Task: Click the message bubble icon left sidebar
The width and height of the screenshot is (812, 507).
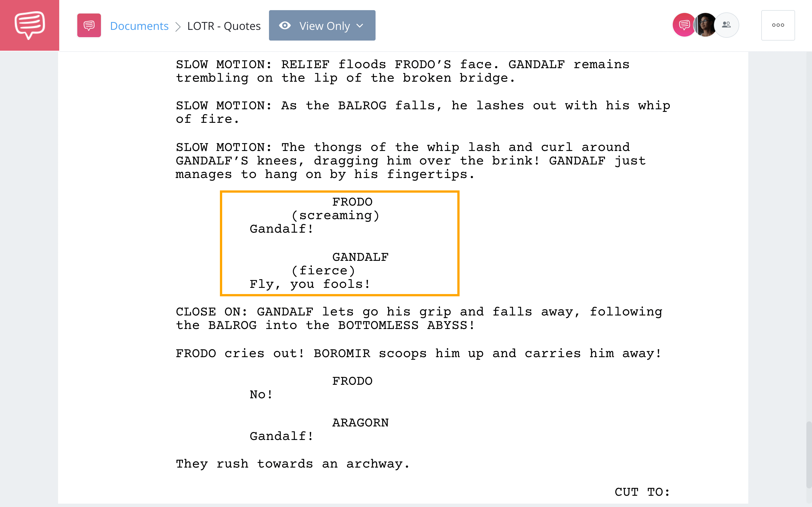Action: pyautogui.click(x=29, y=25)
